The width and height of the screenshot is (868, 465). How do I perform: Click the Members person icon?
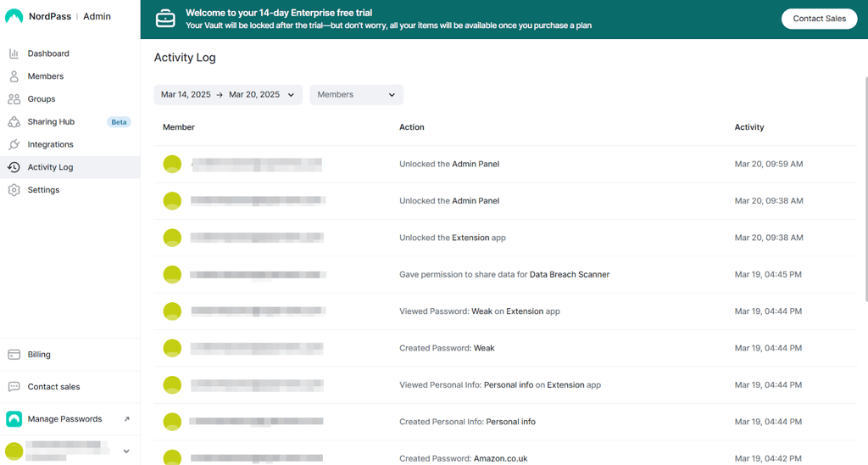[x=14, y=76]
